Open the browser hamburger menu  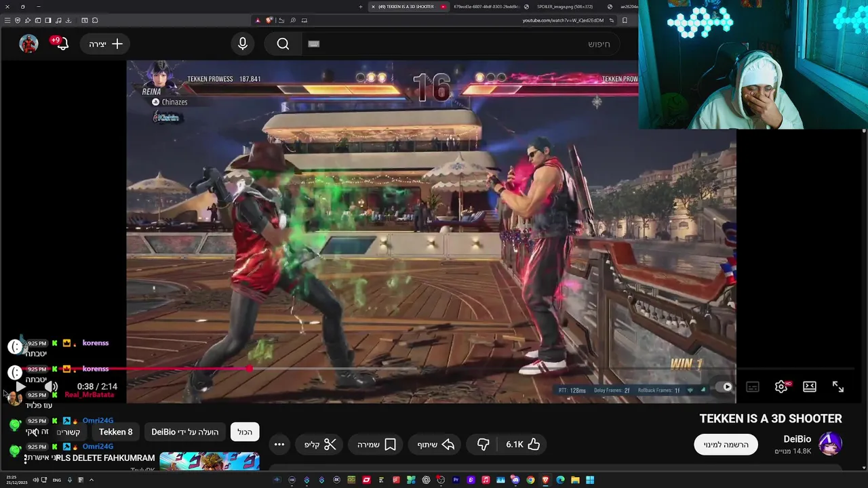7,20
